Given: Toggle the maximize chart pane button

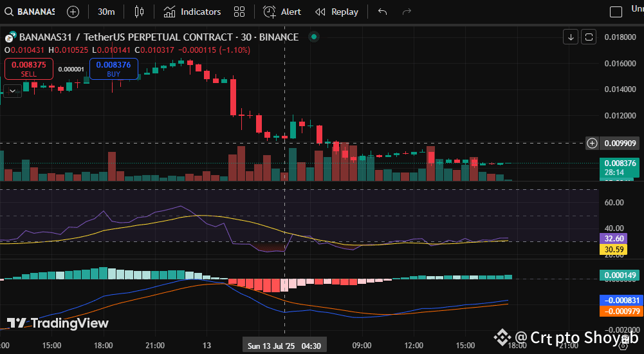Looking at the screenshot, I should 589,37.
